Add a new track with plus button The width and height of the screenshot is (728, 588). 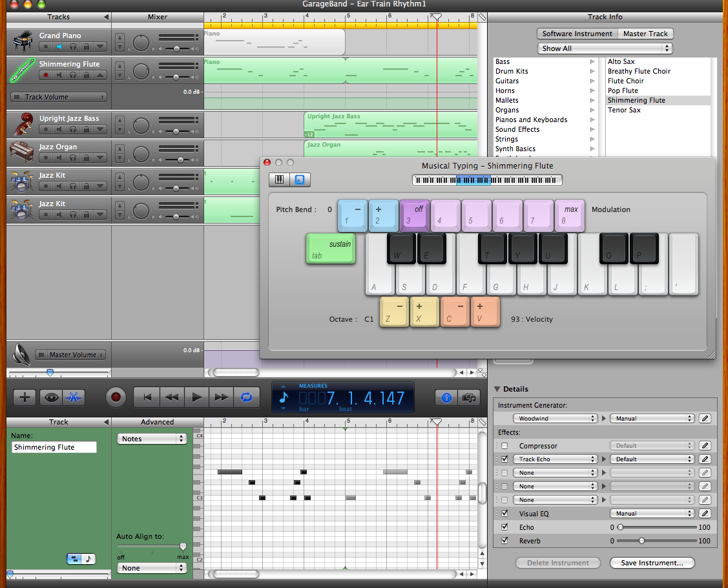pyautogui.click(x=25, y=397)
